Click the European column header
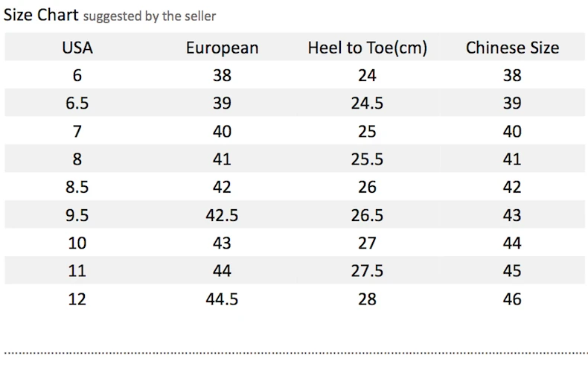588x367 pixels. [x=222, y=48]
